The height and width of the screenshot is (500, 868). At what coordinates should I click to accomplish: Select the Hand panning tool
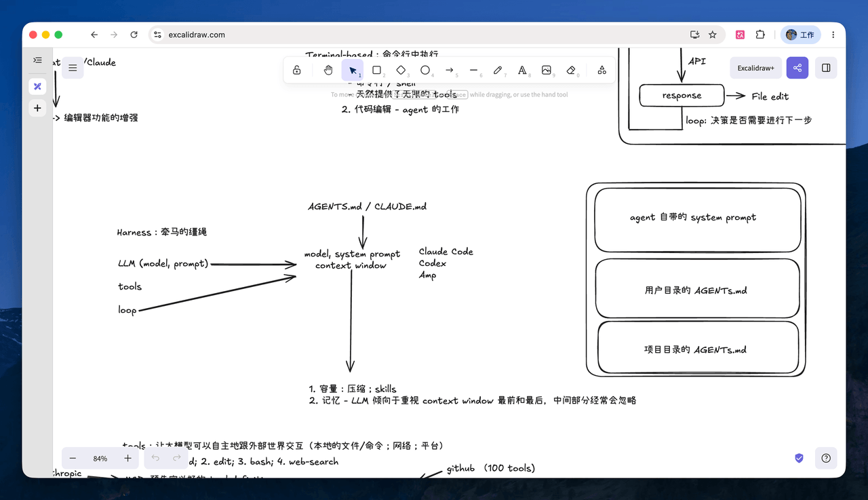coord(328,70)
